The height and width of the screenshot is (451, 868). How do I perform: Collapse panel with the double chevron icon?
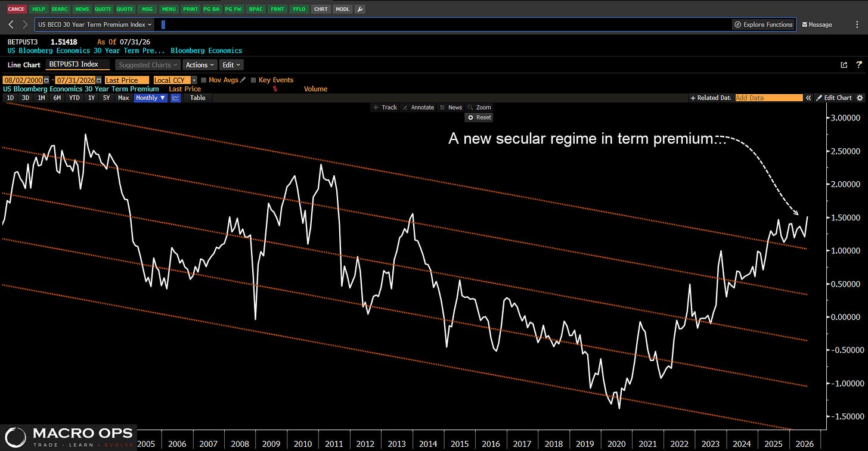click(809, 98)
